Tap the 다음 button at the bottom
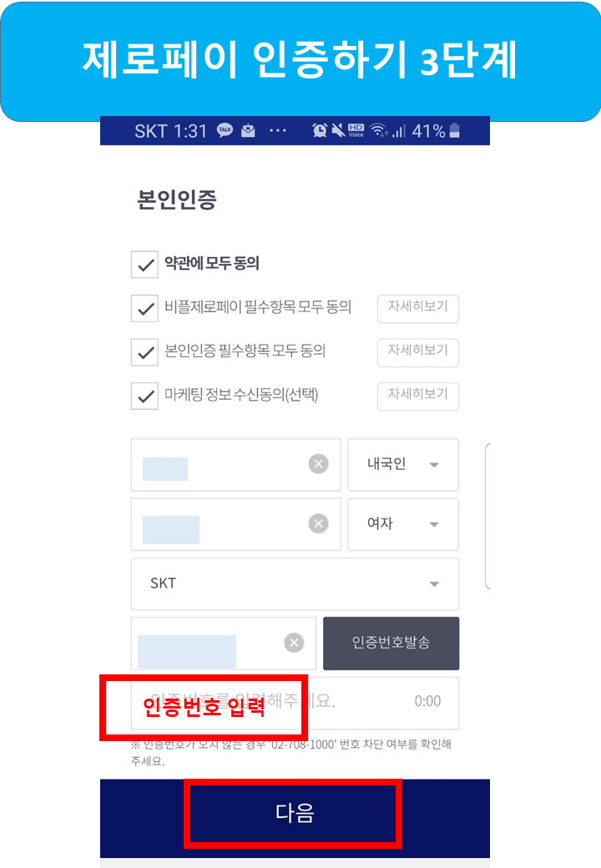 295,813
